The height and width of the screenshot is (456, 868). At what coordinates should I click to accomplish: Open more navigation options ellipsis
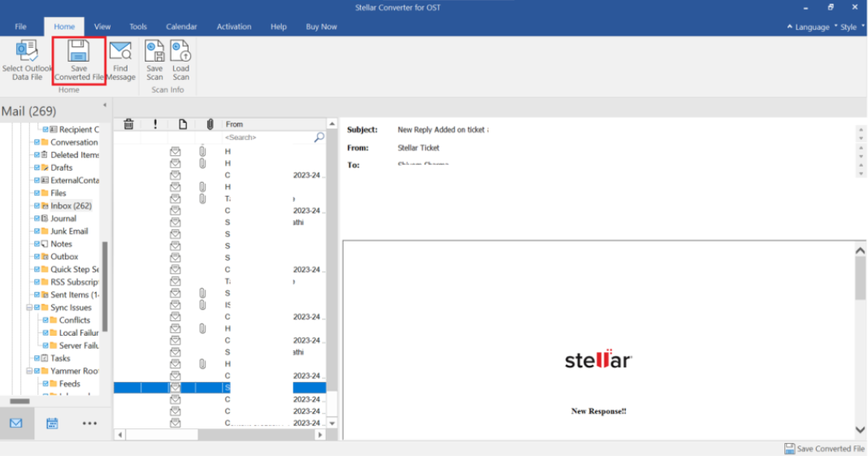(x=89, y=423)
